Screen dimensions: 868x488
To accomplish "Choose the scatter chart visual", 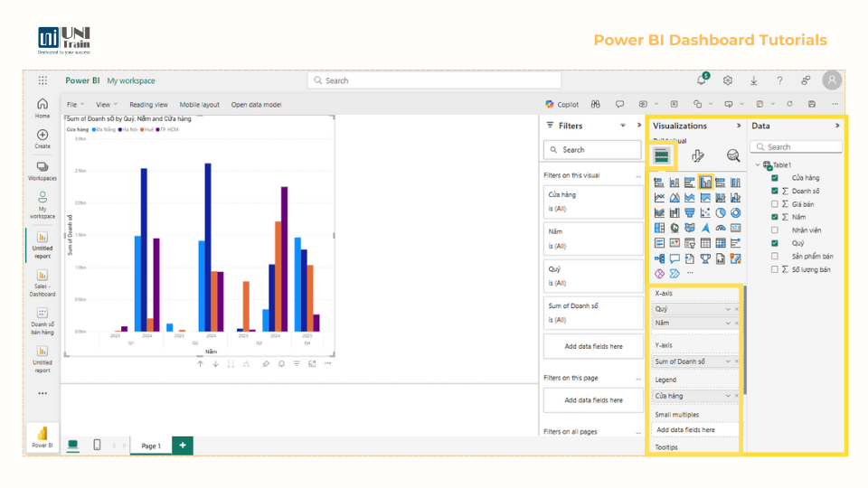I will pyautogui.click(x=705, y=213).
